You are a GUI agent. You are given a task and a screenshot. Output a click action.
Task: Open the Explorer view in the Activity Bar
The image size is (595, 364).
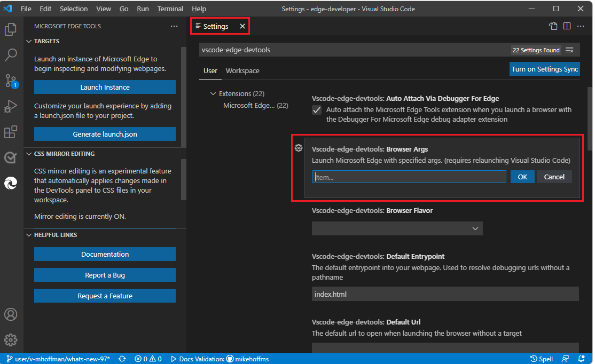11,29
